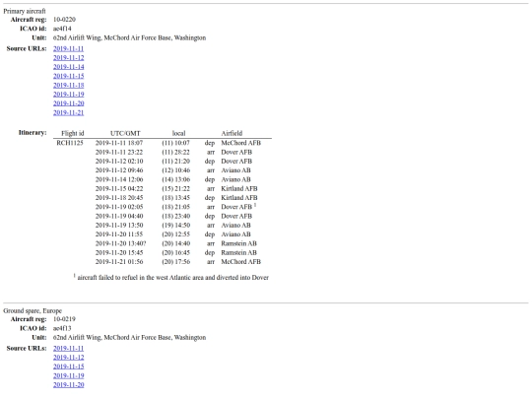This screenshot has height=399, width=532.
Task: Click the UTC time 2019-11-14 12:06
Action: [x=119, y=179]
